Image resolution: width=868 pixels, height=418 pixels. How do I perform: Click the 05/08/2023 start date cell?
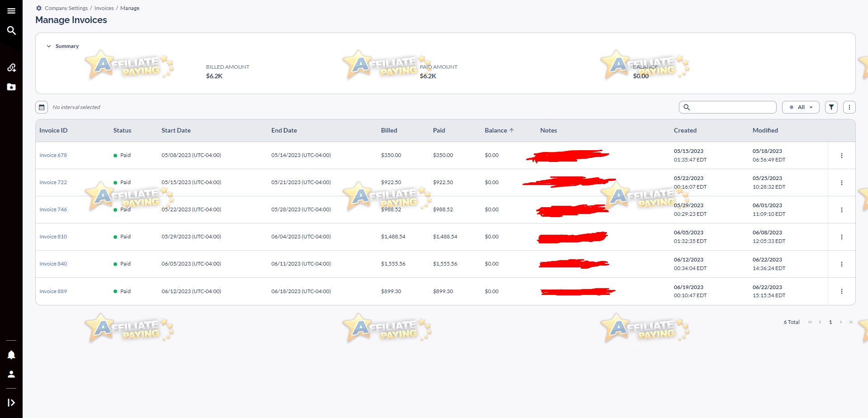click(x=191, y=155)
